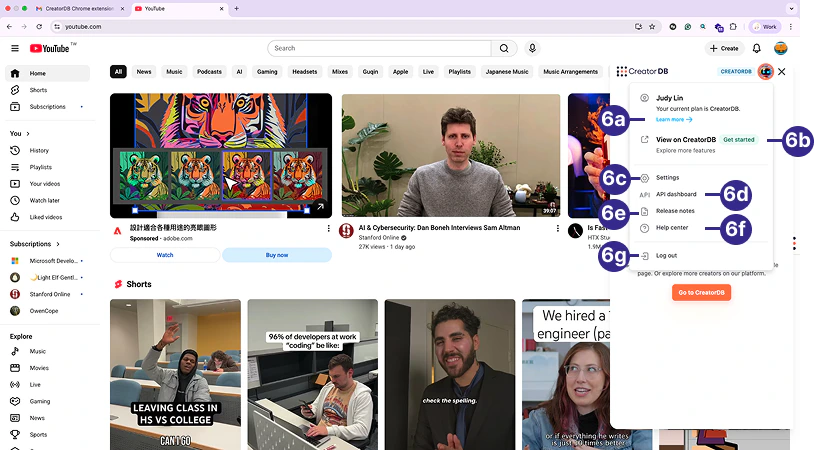
Task: Open a new Chrome tab
Action: pyautogui.click(x=236, y=8)
